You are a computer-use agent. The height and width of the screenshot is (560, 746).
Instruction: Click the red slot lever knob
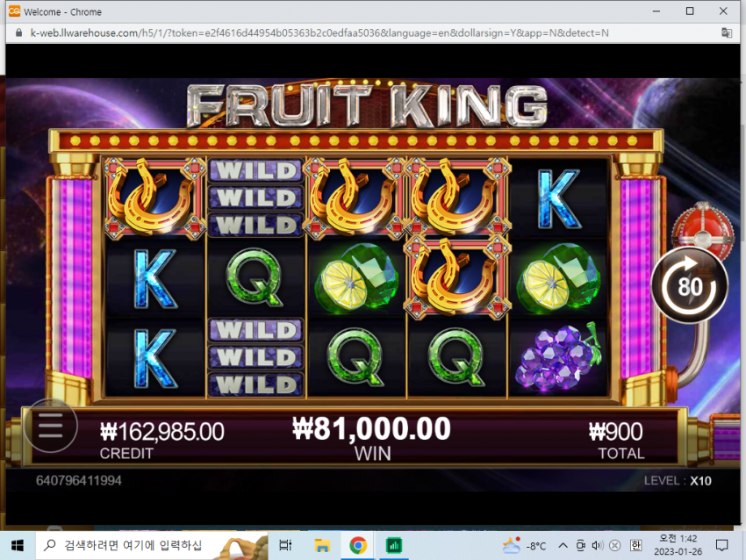coord(703,227)
